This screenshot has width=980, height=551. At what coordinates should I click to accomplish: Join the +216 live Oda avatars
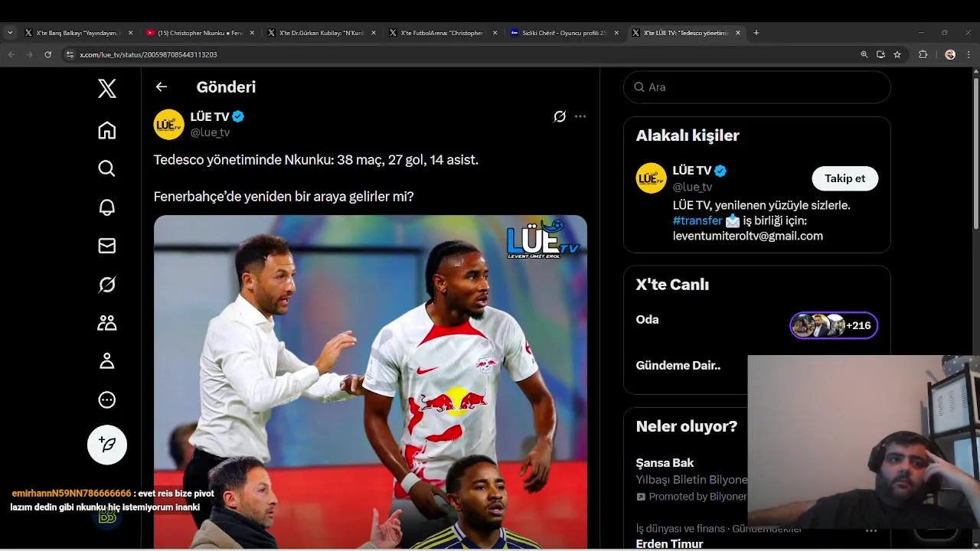click(834, 325)
